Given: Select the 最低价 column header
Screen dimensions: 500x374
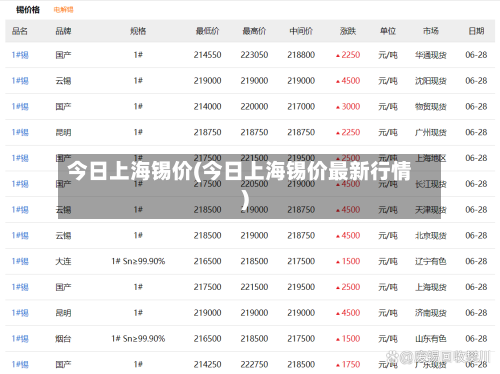Looking at the screenshot, I should [x=207, y=31].
